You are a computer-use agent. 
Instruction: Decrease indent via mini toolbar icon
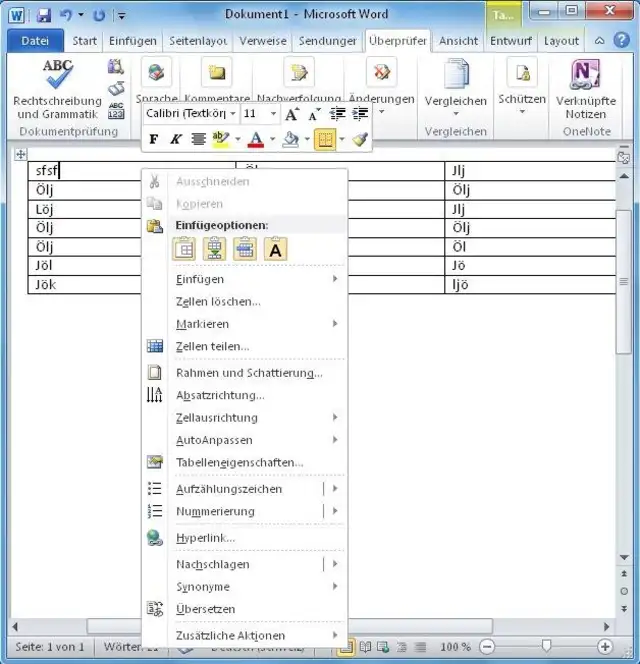(x=338, y=113)
